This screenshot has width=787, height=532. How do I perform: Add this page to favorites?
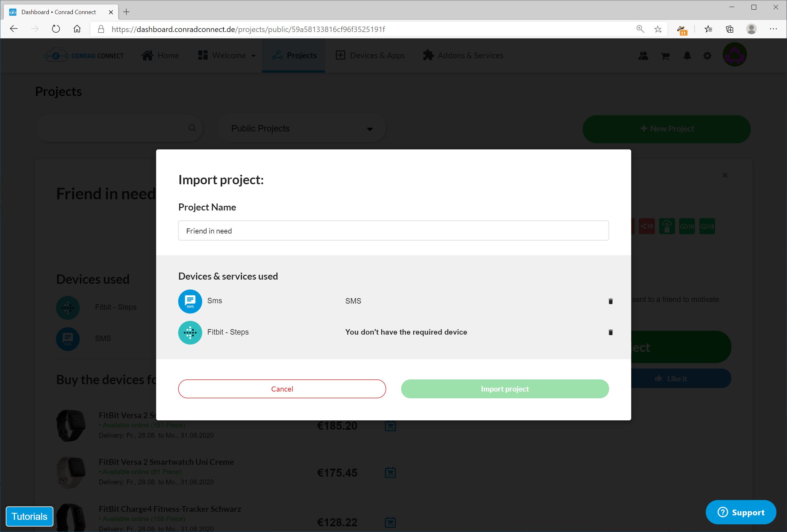pyautogui.click(x=658, y=29)
